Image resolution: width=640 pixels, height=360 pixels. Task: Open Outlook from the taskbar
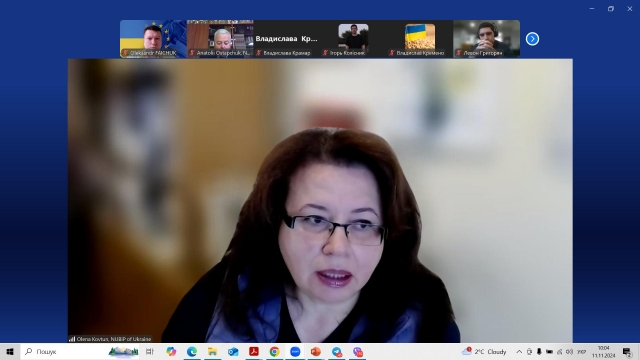[233, 351]
